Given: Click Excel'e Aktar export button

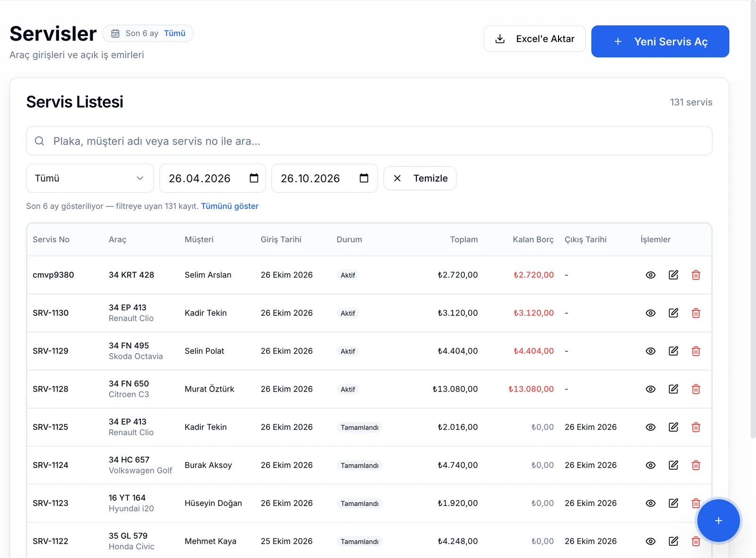Looking at the screenshot, I should pyautogui.click(x=534, y=39).
